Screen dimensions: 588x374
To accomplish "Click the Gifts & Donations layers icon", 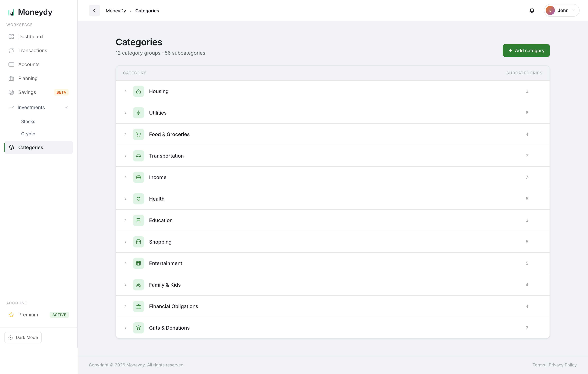I will point(139,328).
